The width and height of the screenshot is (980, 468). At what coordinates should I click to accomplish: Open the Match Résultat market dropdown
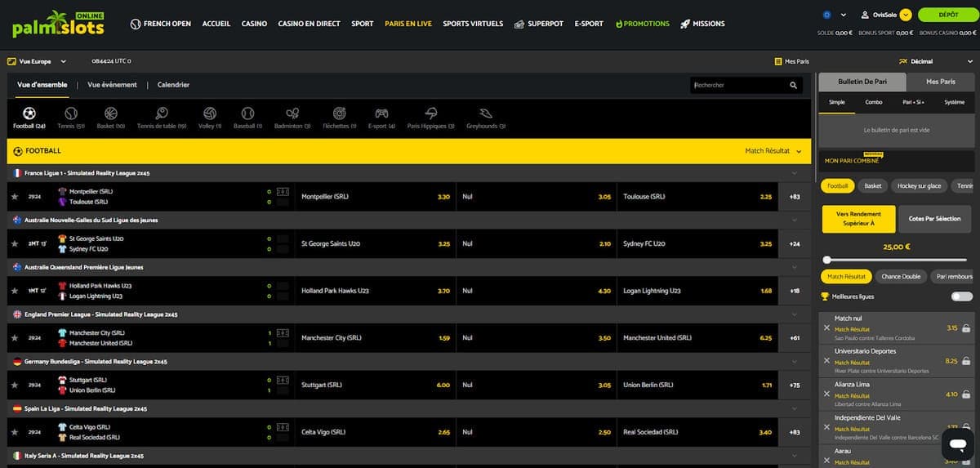(773, 151)
